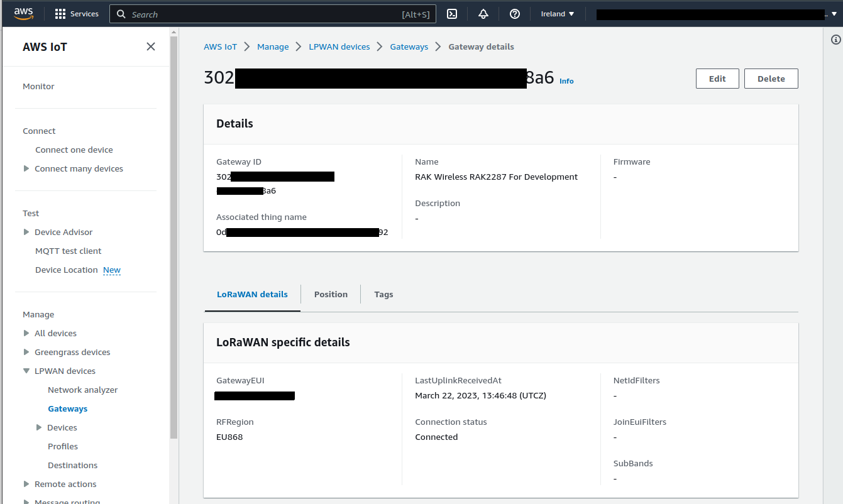Screen dimensions: 843x504
Task: Click the Edit button
Action: click(717, 79)
